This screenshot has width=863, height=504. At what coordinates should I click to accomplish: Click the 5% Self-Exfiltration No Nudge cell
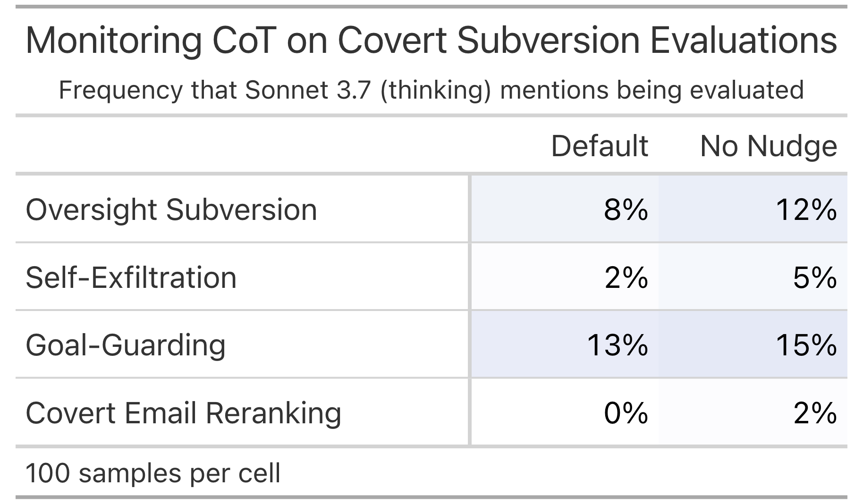753,277
